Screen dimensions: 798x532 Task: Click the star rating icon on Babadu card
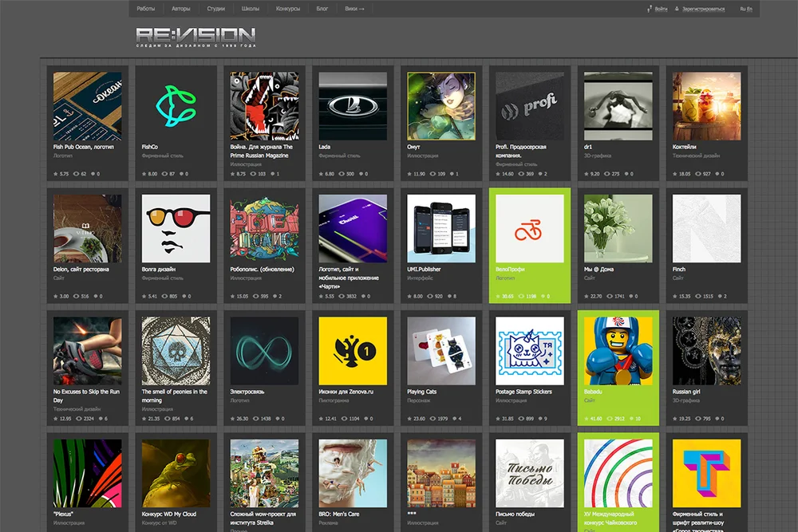pyautogui.click(x=587, y=419)
